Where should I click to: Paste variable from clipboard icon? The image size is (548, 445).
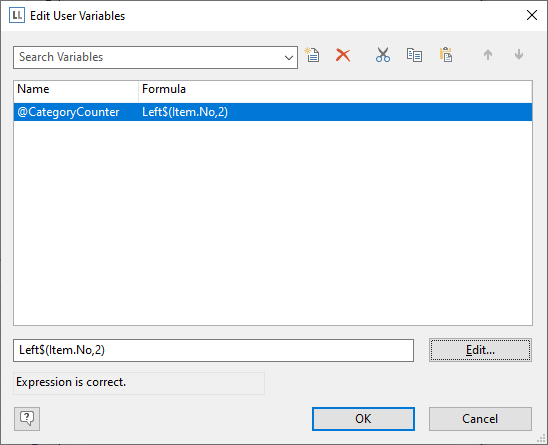point(446,55)
